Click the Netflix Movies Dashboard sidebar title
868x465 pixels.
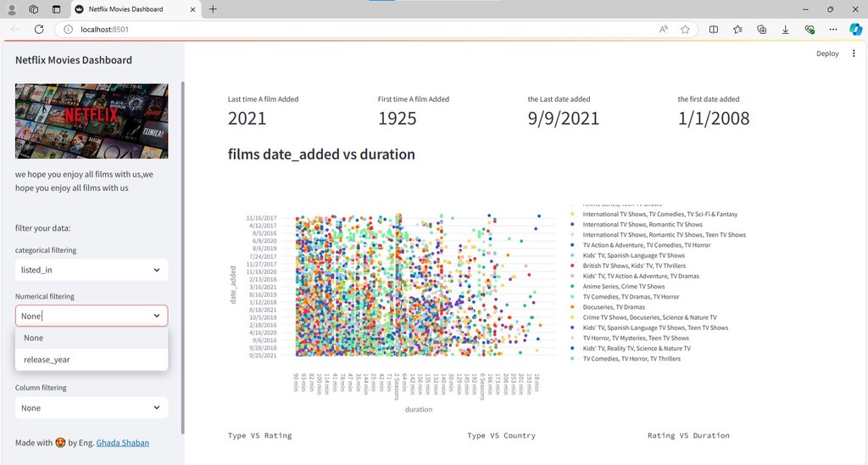[74, 60]
